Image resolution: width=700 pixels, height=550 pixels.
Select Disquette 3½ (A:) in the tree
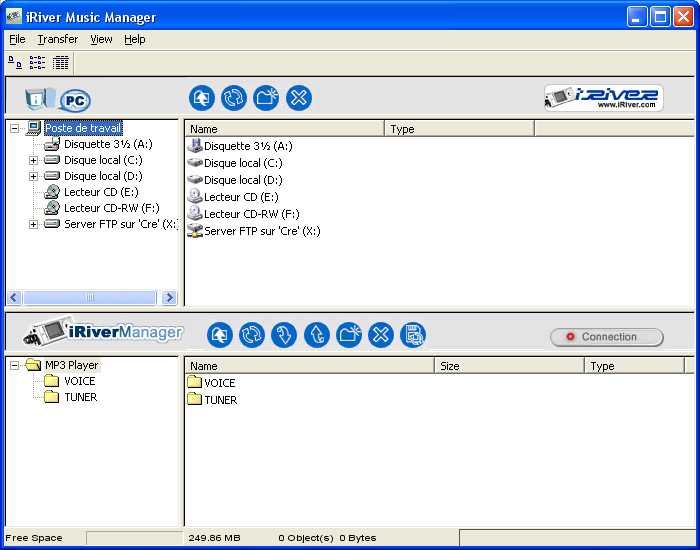108,144
